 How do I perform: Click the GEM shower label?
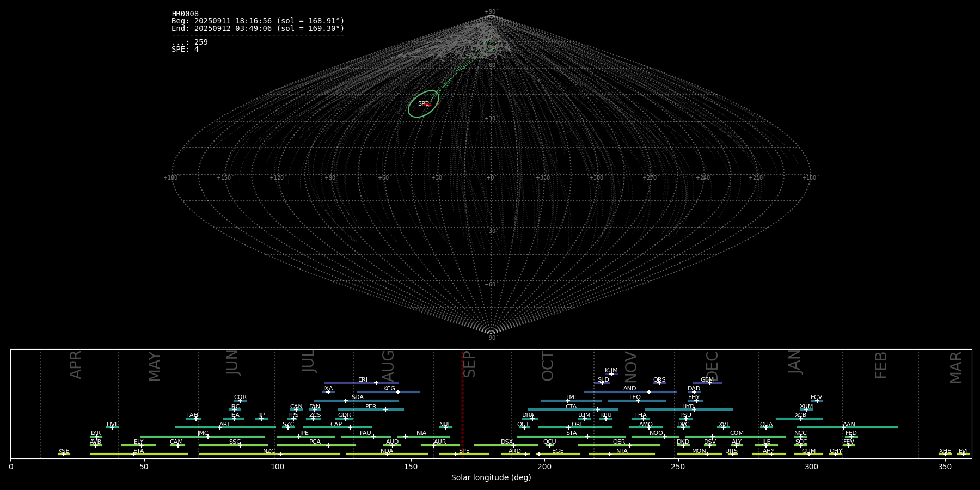707,380
